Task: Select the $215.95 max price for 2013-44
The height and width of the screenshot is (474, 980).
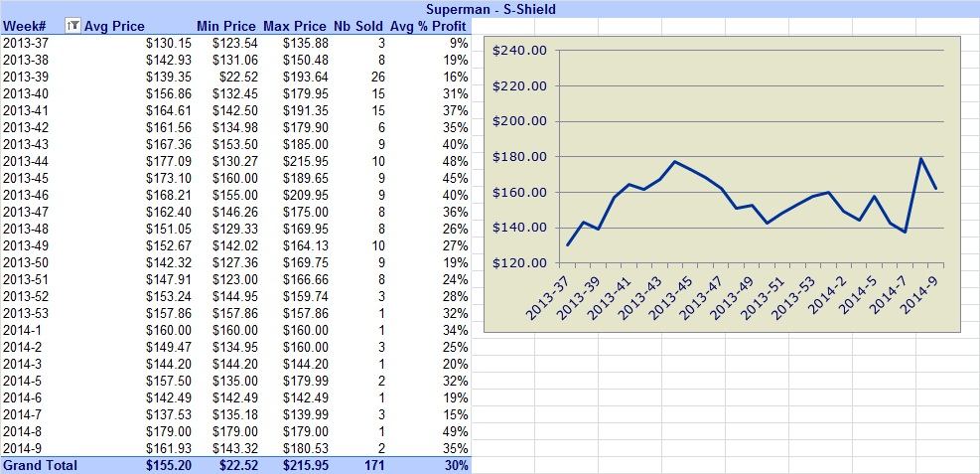Action: (305, 161)
